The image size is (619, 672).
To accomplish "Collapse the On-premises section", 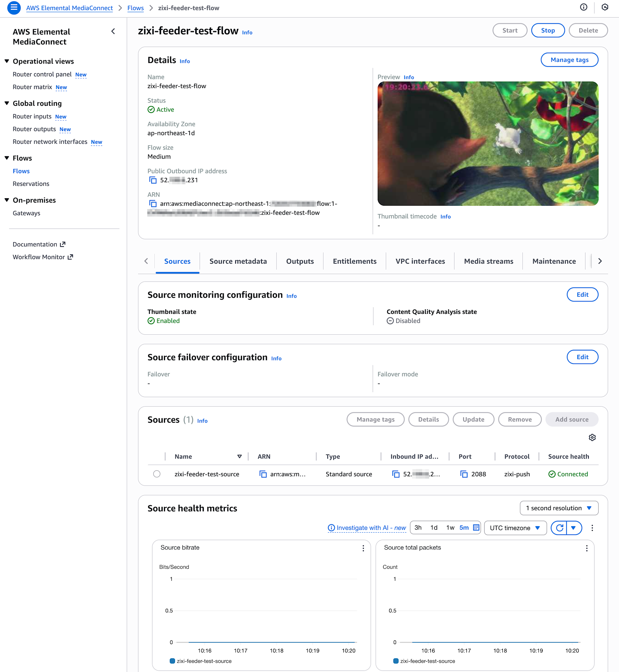I will click(x=7, y=200).
